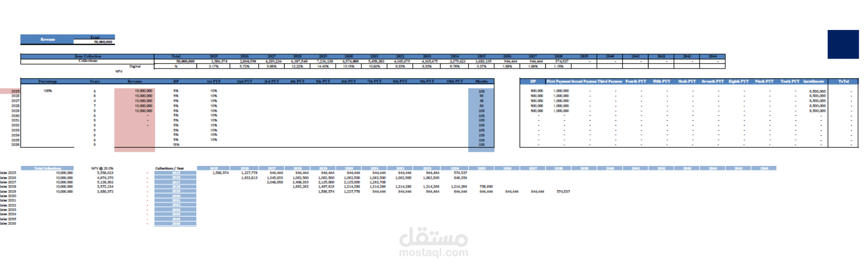Screen dimensions: 868x264
Task: Select the Collections / Year header
Action: [x=169, y=168]
